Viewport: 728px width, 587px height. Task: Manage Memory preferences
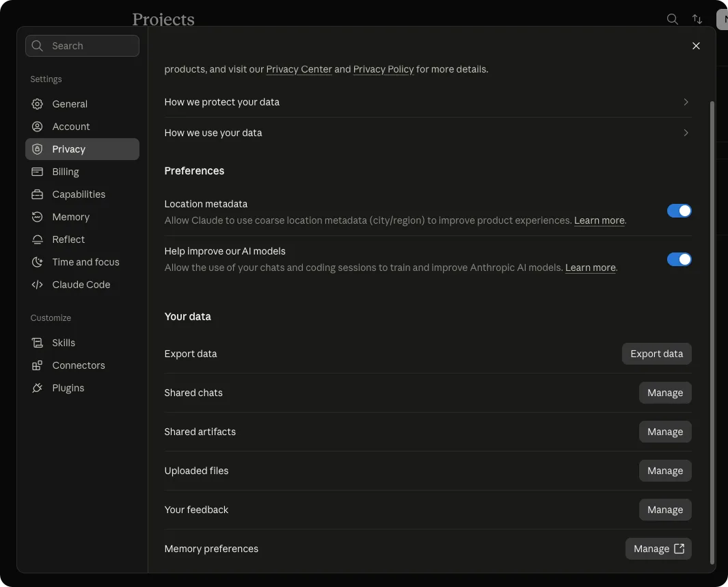658,549
